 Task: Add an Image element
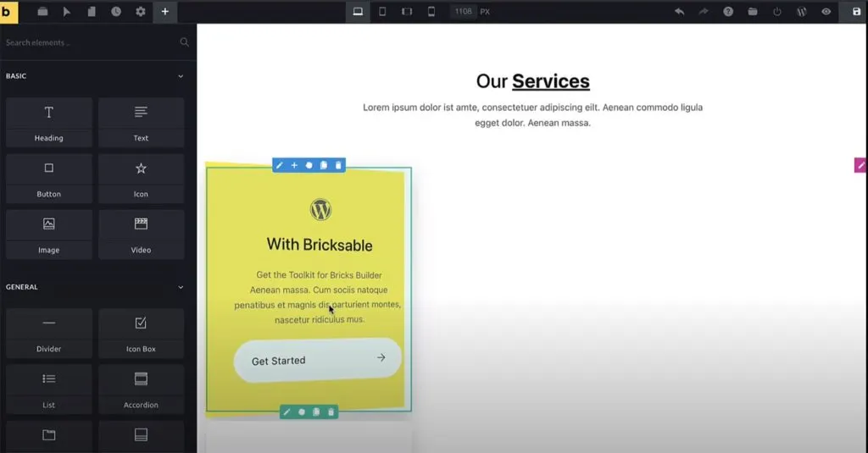48,235
